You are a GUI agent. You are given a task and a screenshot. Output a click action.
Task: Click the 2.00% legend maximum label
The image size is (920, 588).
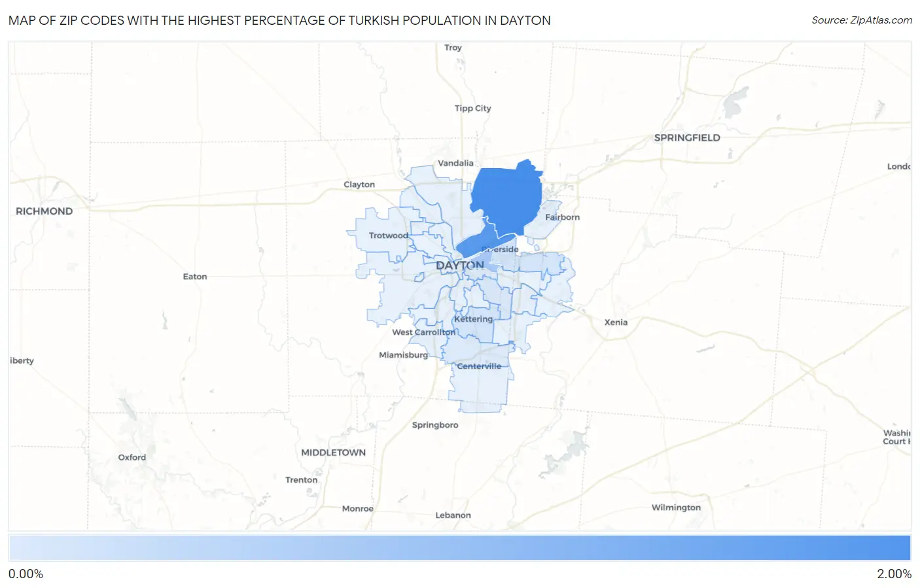tap(894, 574)
